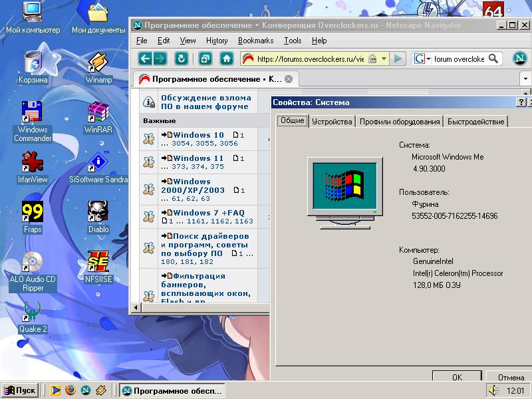This screenshot has width=532, height=399.
Task: Switch to the Профили оборудования tab
Action: 400,122
